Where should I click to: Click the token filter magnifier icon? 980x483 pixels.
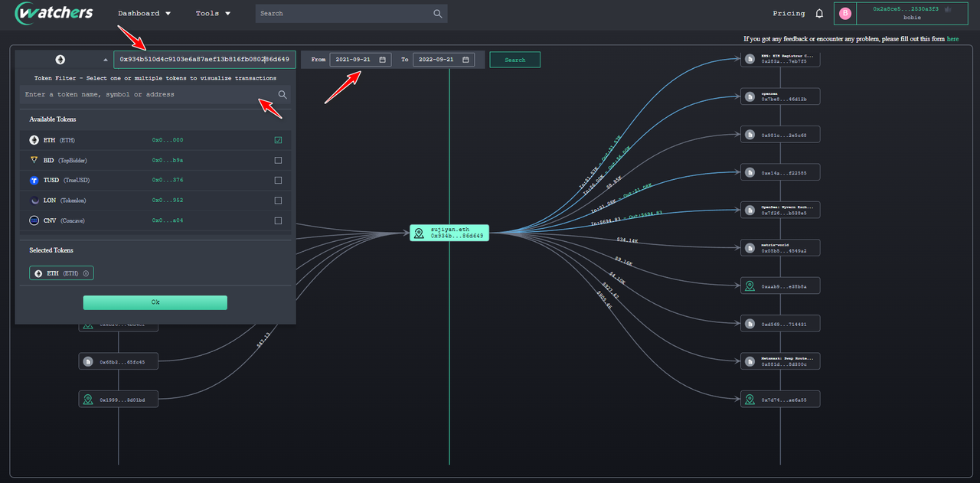pyautogui.click(x=283, y=95)
